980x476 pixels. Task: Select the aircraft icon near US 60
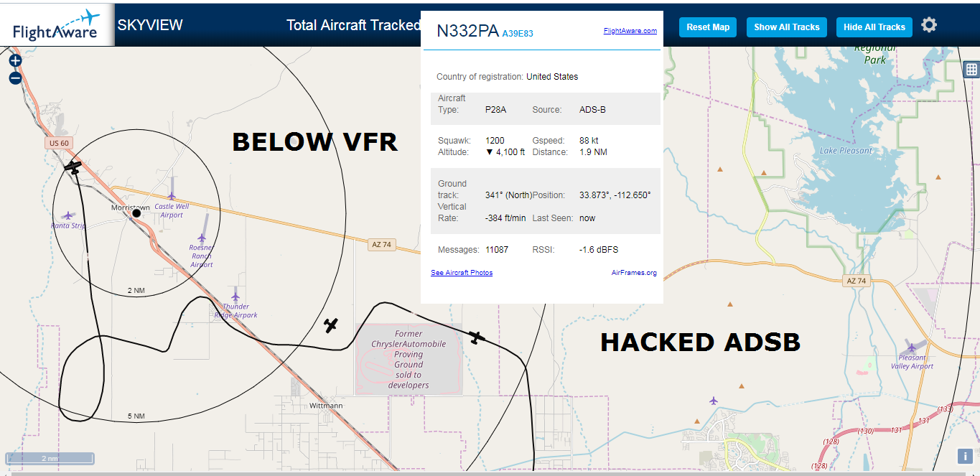point(73,168)
